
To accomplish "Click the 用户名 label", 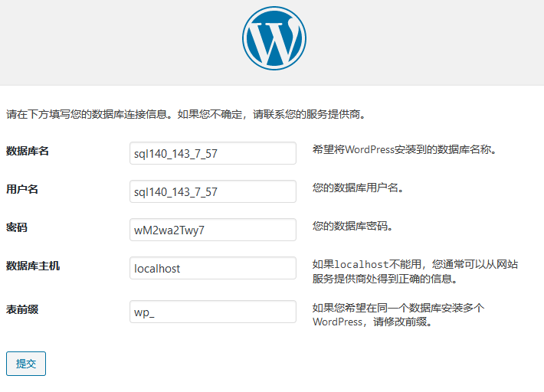I will click(x=22, y=189).
